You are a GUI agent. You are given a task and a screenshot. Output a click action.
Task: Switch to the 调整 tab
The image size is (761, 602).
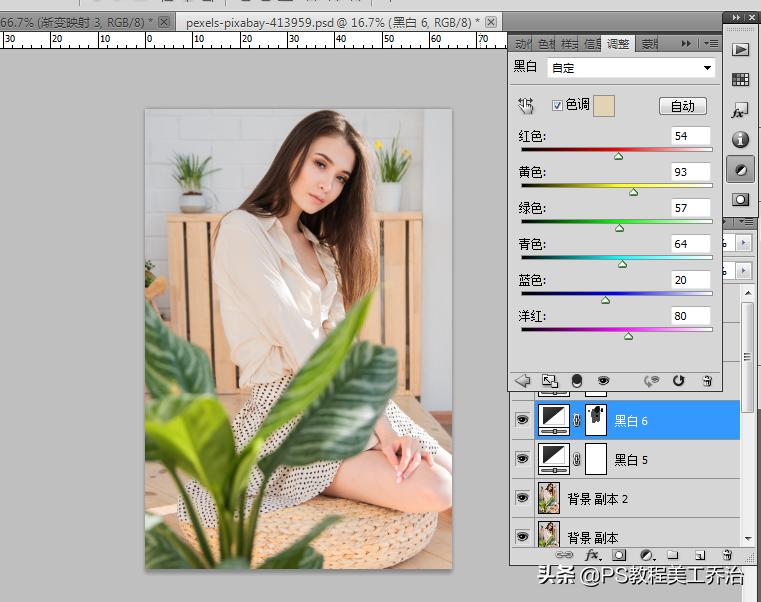[618, 44]
